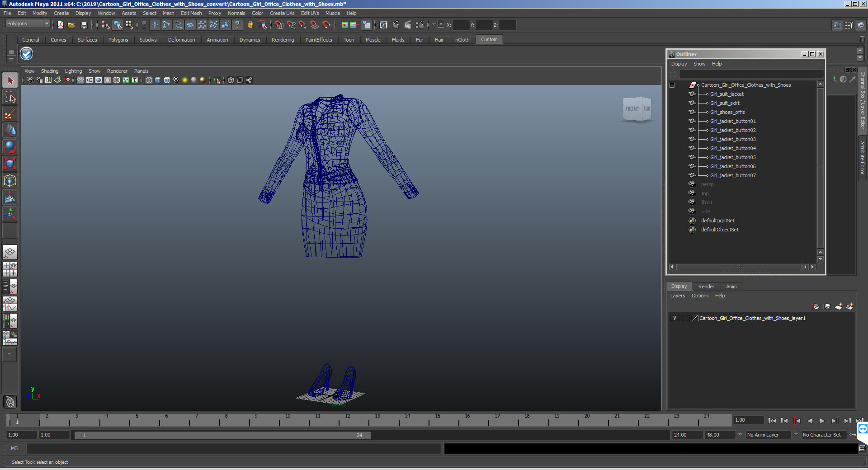868x470 pixels.
Task: Use all lights yellow sphere icon
Action: pyautogui.click(x=185, y=80)
